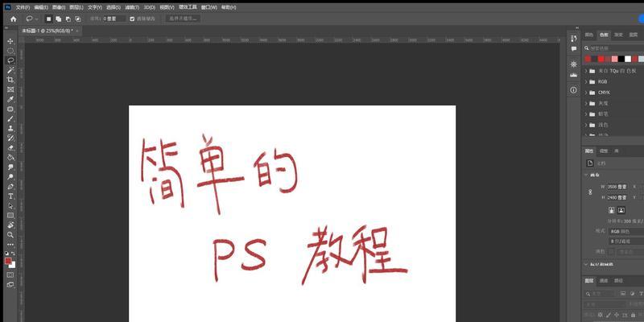
Task: Click the white background color swatch
Action: pos(13,266)
